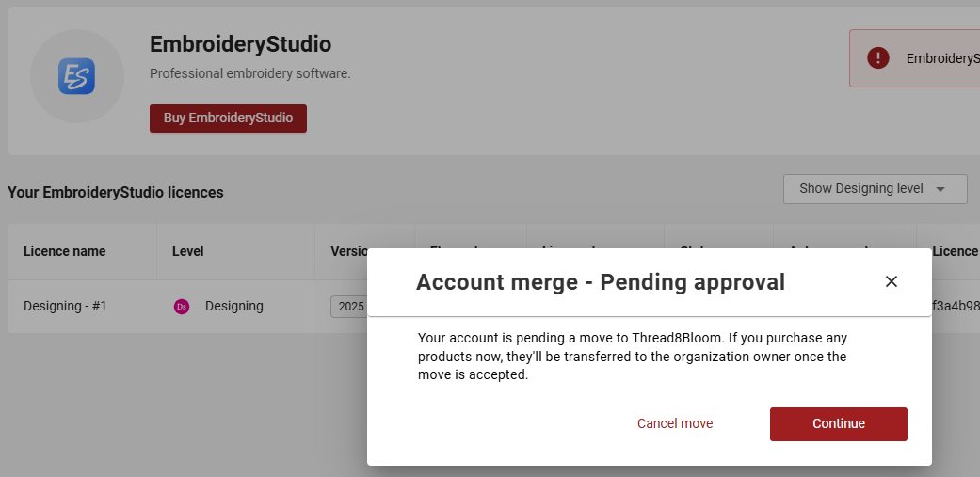
Task: Click the Continue button in the dialog
Action: click(838, 424)
